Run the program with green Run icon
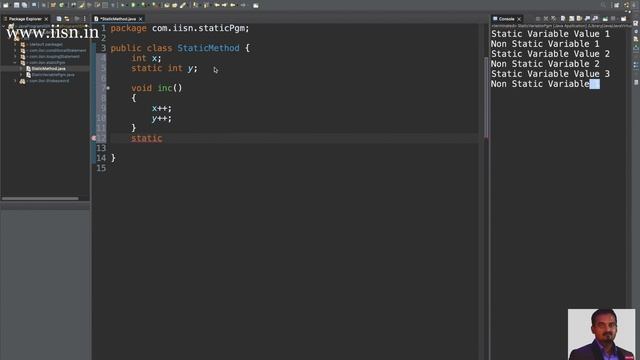 tap(133, 5)
